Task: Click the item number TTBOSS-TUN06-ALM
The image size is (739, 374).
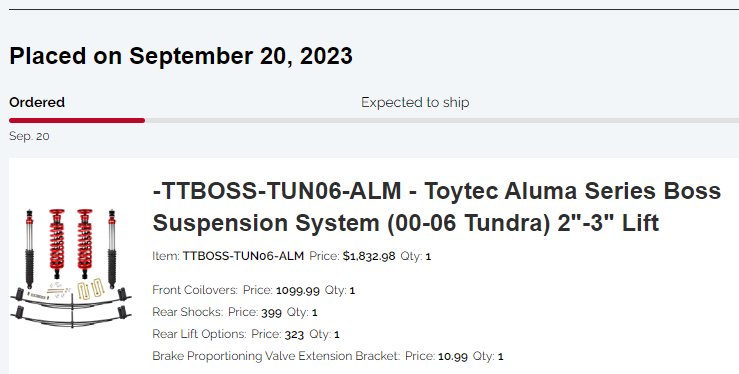Action: pos(243,256)
